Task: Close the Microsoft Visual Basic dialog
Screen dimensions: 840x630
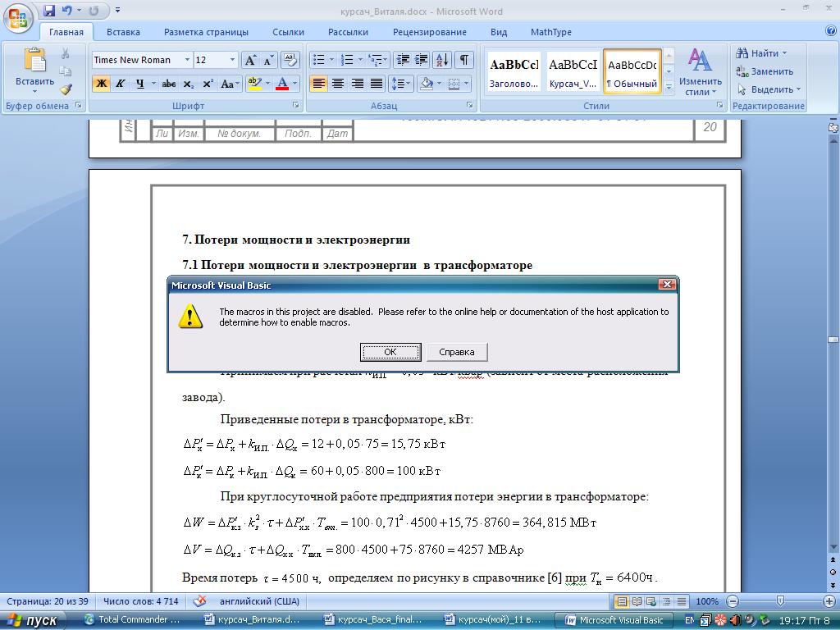Action: 667,285
